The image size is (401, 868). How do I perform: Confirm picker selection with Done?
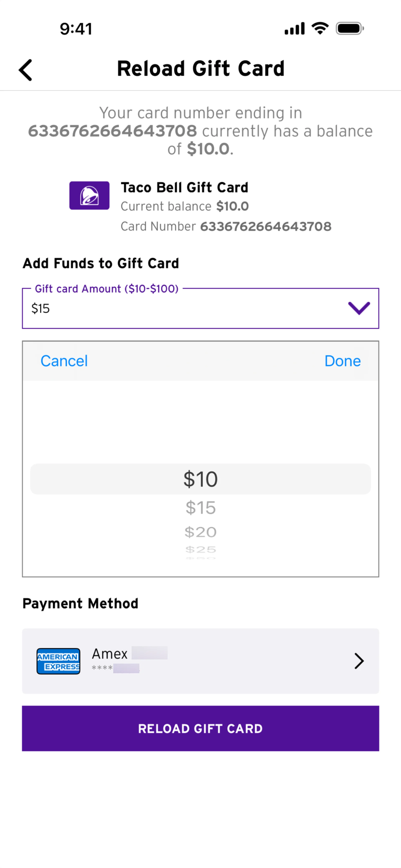pyautogui.click(x=342, y=361)
